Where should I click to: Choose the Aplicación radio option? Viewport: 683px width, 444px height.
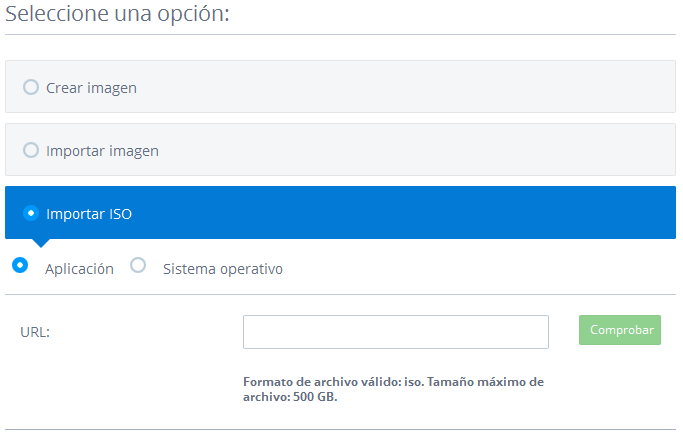(x=20, y=266)
